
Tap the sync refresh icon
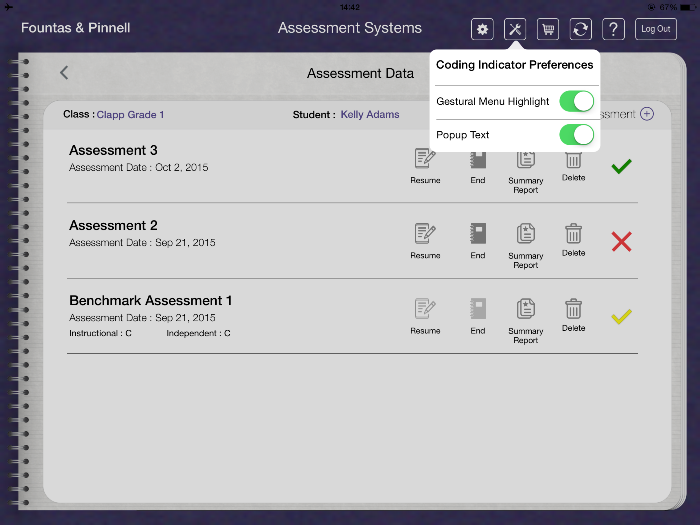pos(580,29)
